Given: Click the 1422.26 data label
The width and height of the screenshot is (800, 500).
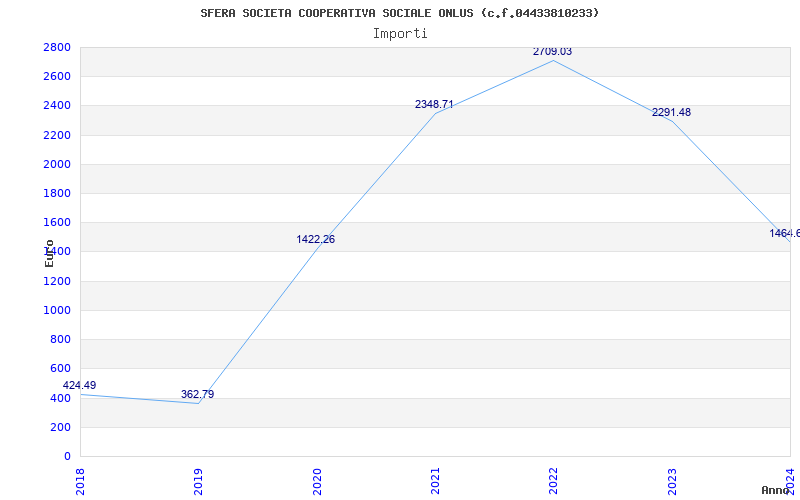Looking at the screenshot, I should (x=316, y=239).
